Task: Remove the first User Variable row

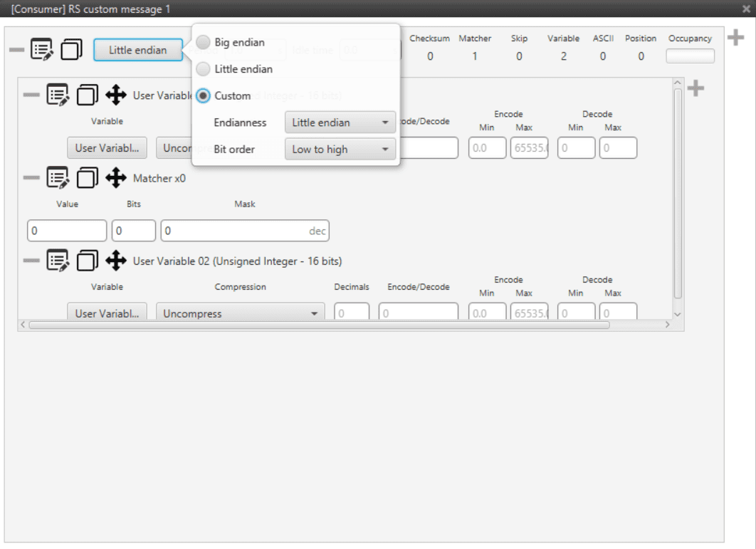Action: pyautogui.click(x=31, y=95)
